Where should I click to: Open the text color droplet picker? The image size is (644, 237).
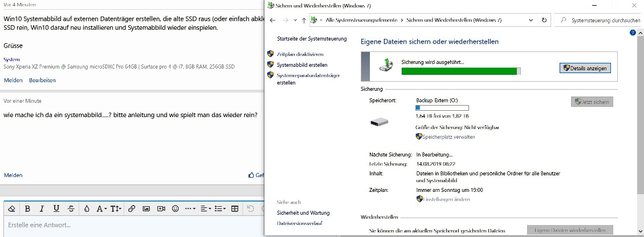(87, 208)
